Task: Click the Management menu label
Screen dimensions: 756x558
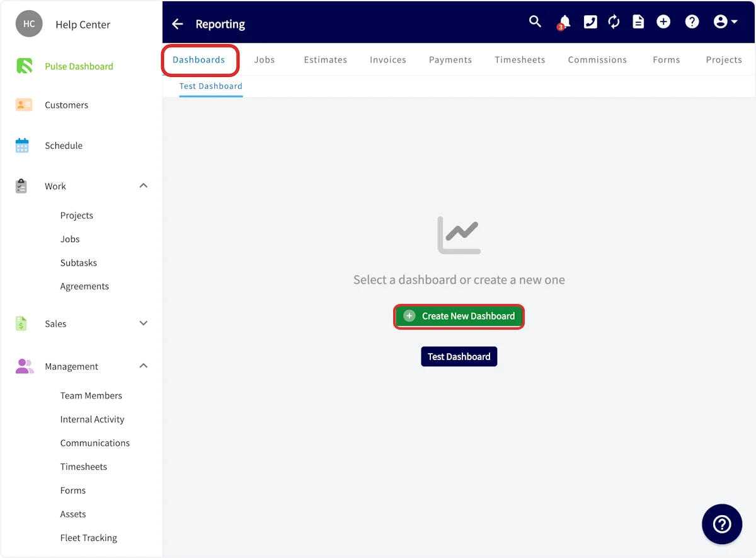Action: (x=71, y=366)
